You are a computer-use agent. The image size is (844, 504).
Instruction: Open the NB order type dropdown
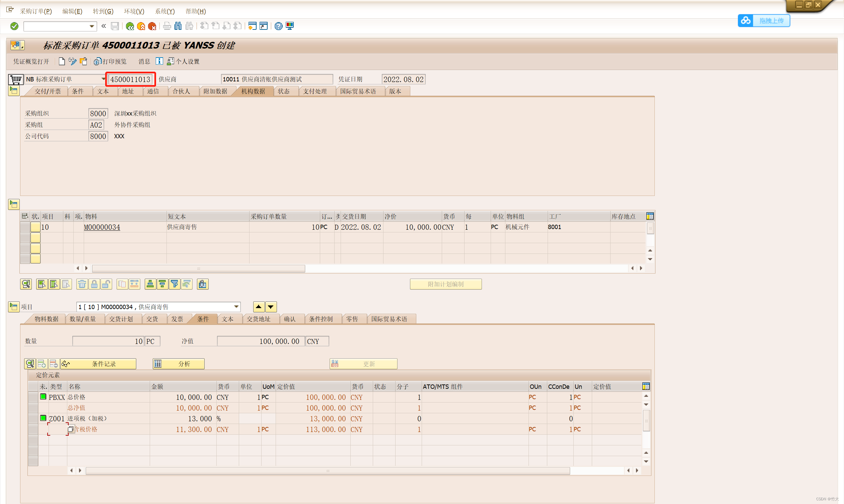click(x=103, y=79)
